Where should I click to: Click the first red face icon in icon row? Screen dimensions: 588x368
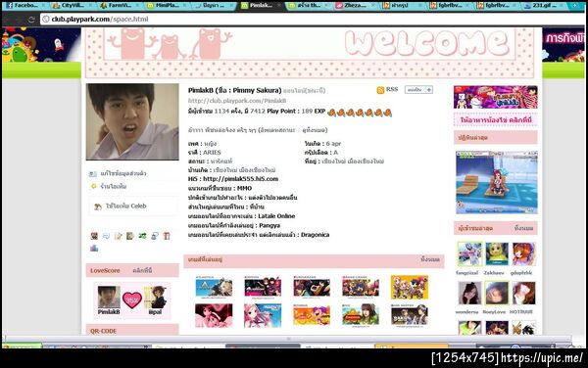(94, 236)
